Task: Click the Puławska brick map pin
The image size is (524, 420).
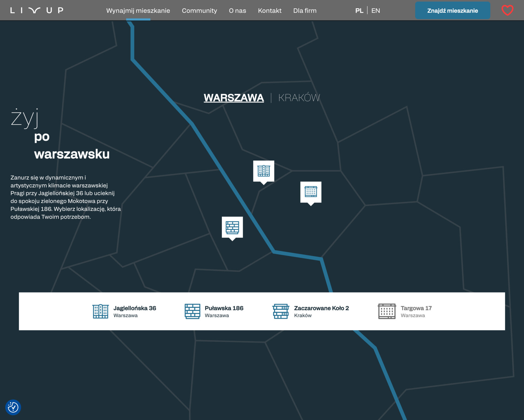Action: tap(232, 227)
